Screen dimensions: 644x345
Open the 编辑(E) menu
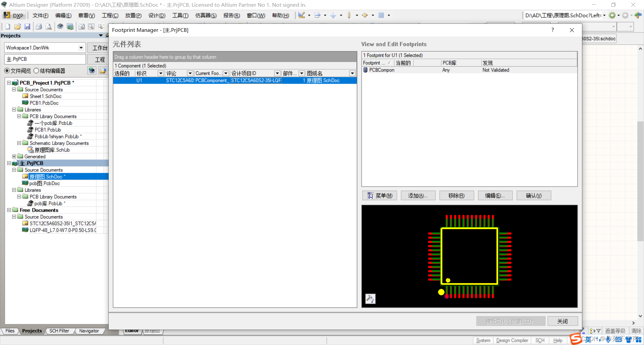[x=63, y=15]
